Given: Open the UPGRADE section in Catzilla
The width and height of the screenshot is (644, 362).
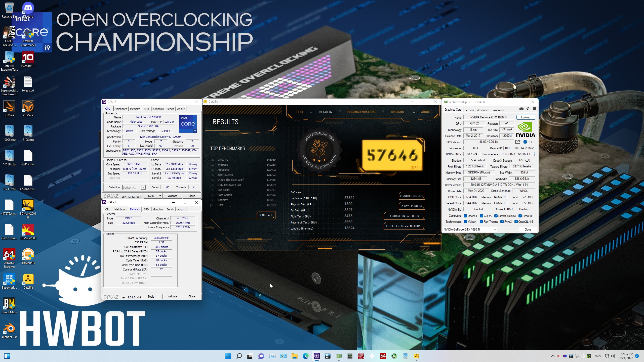Looking at the screenshot, I should (398, 112).
